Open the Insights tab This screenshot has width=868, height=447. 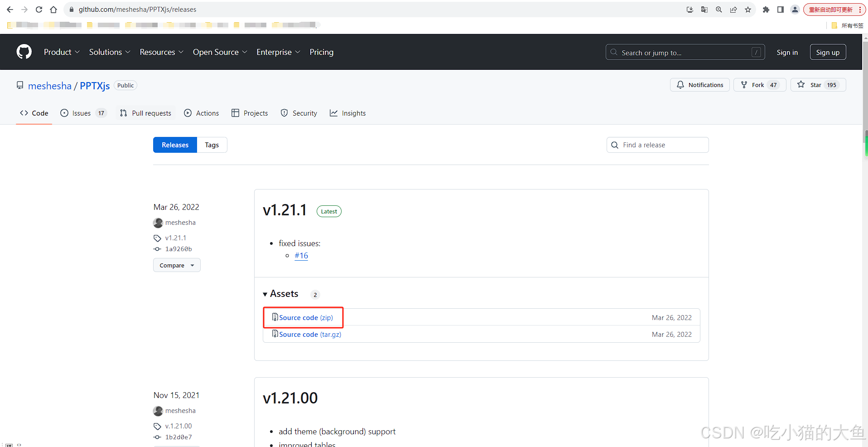pyautogui.click(x=348, y=113)
